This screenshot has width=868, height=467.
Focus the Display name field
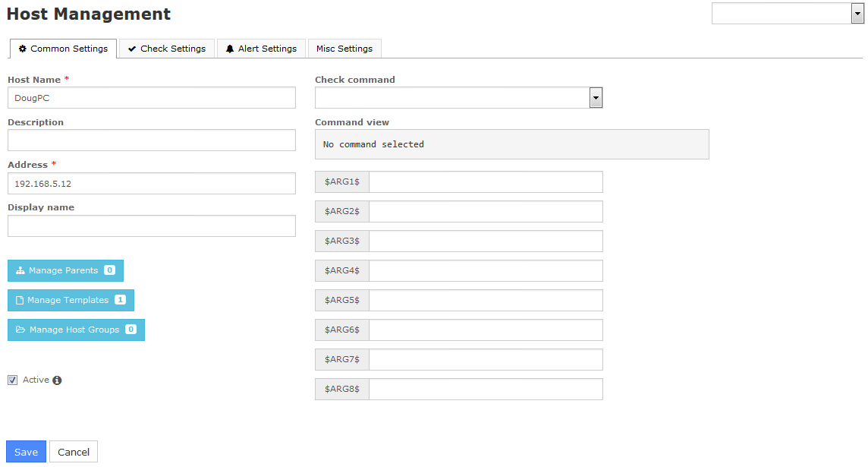pos(152,226)
